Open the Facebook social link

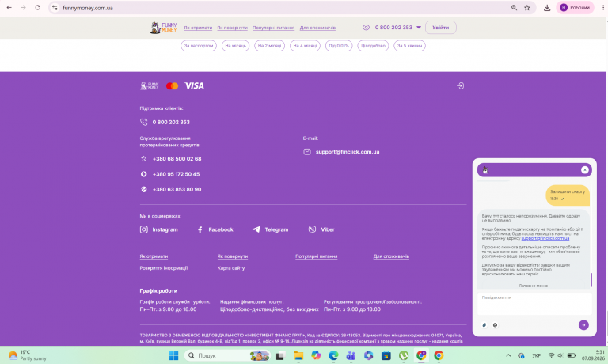pos(215,229)
